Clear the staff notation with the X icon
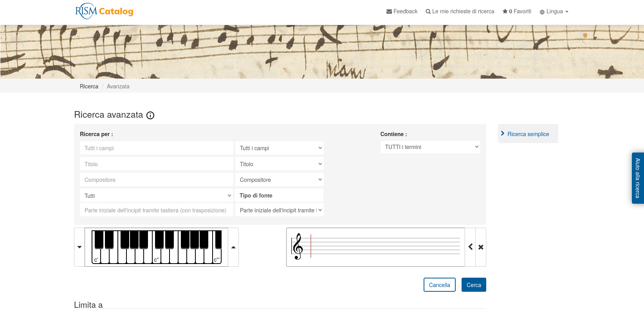This screenshot has height=316, width=644. [481, 247]
